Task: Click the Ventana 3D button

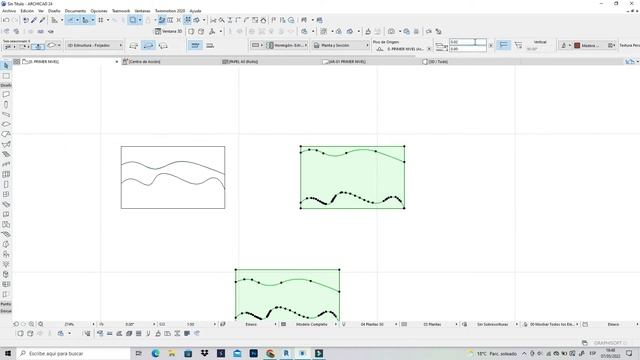Action: (x=169, y=31)
